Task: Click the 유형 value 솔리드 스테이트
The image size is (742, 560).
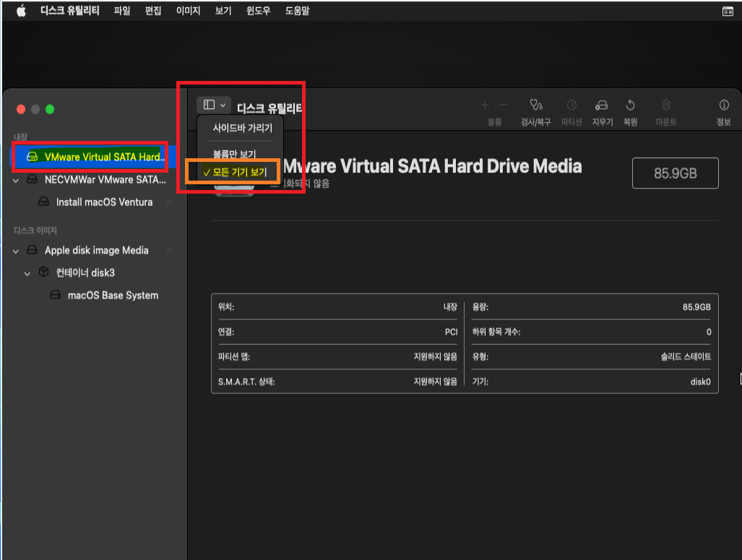Action: point(686,356)
